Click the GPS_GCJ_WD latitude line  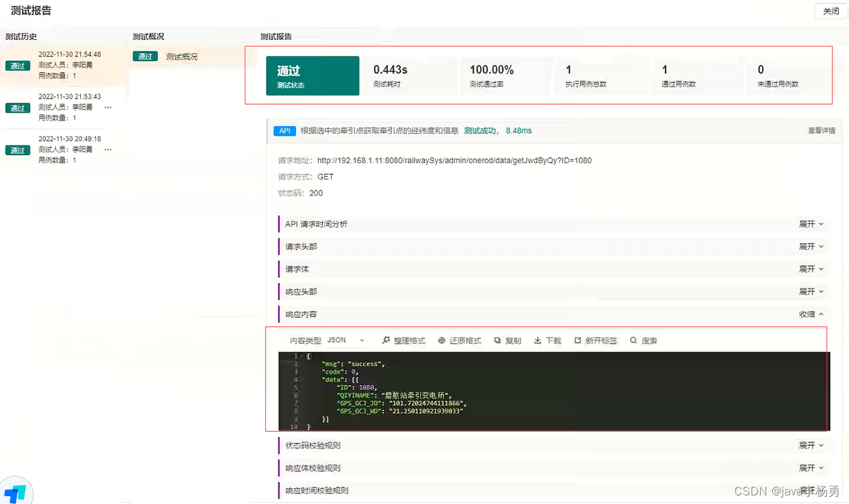click(x=400, y=411)
